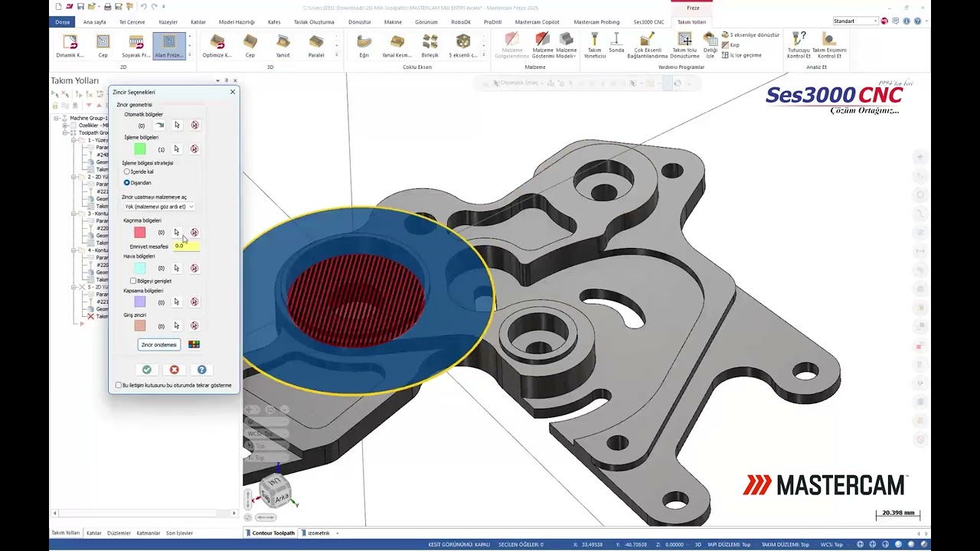Screen dimensions: 980x551
Task: Select the Dinamik Kaba 2D toolpath icon
Action: click(x=70, y=46)
